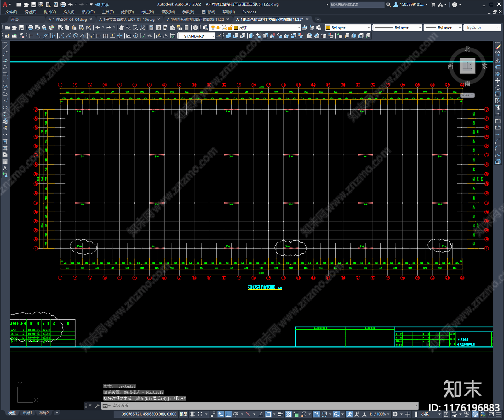Open the STANDARD dimension style dropdown
The width and height of the screenshot is (504, 420).
(x=197, y=36)
